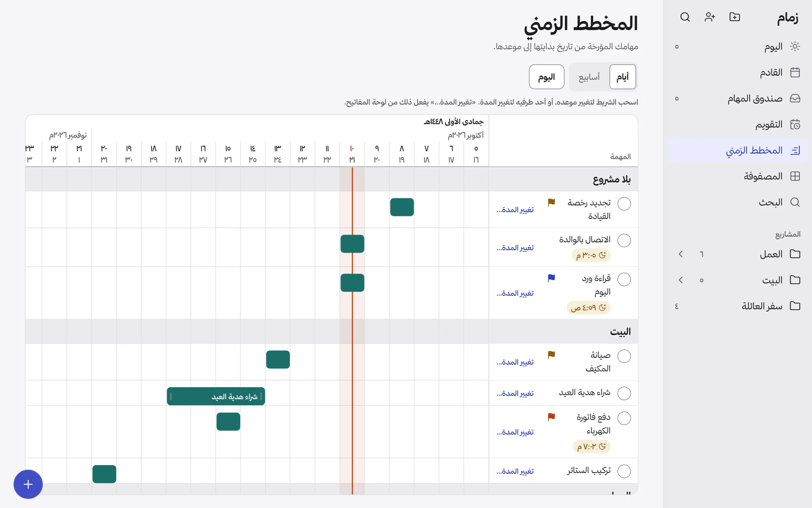Click تغيير المدة for شراء هدية العيد
This screenshot has width=812, height=508.
(515, 393)
